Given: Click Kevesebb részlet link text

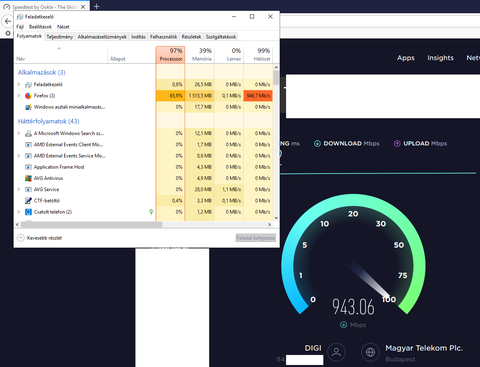Looking at the screenshot, I should (x=44, y=238).
